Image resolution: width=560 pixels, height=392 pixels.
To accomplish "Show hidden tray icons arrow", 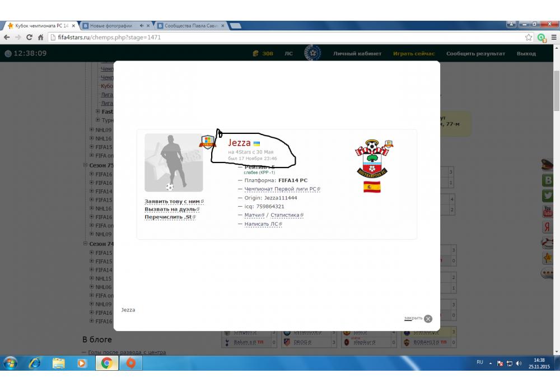I will 491,363.
